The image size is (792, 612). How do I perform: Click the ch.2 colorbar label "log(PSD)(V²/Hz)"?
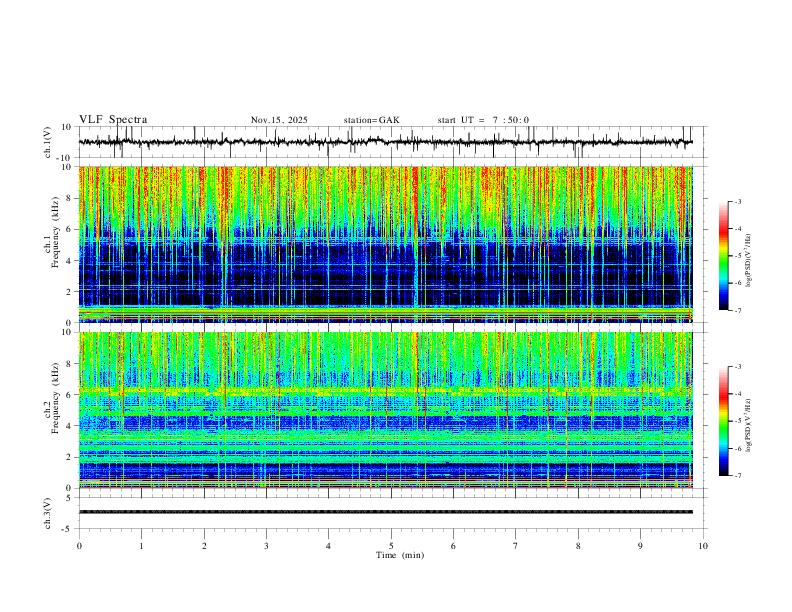pyautogui.click(x=749, y=426)
